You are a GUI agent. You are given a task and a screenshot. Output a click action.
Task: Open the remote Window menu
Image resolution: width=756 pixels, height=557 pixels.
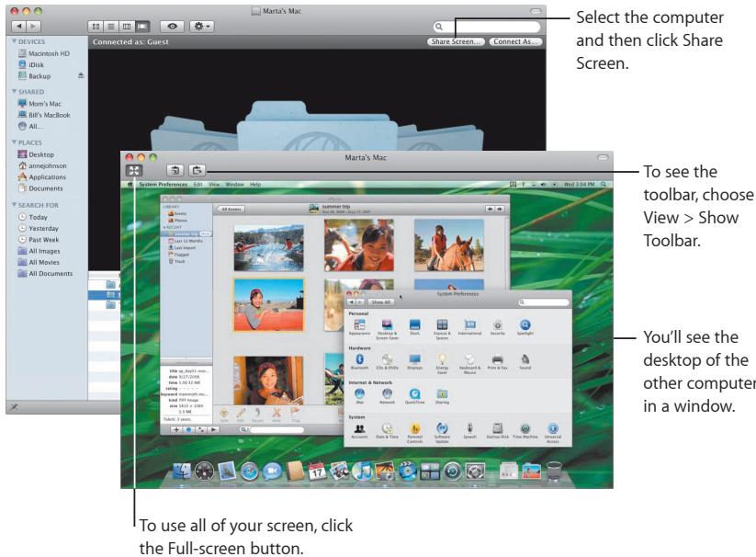click(x=235, y=184)
